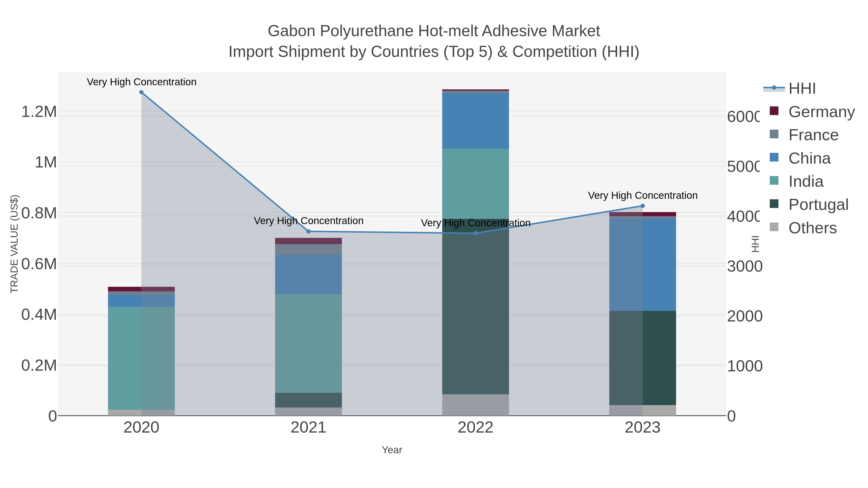The image size is (868, 488).
Task: Click 2023 Very High Concentration annotation
Action: (x=643, y=195)
